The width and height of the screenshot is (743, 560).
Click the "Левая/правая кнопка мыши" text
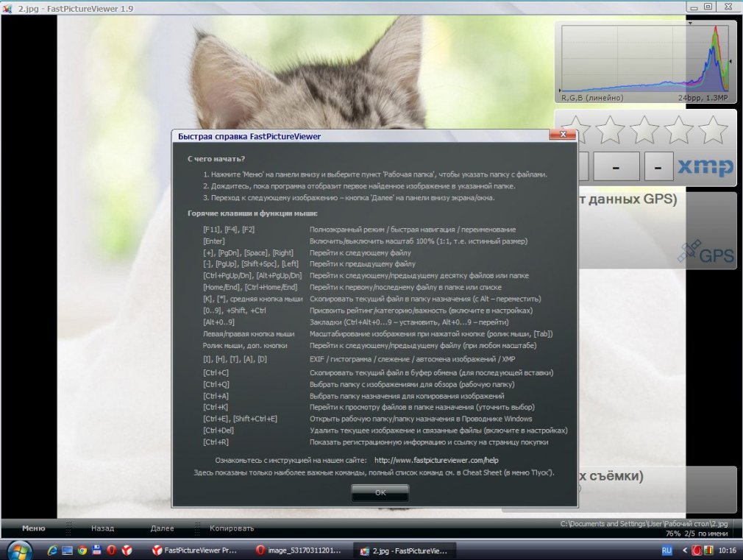coord(249,334)
